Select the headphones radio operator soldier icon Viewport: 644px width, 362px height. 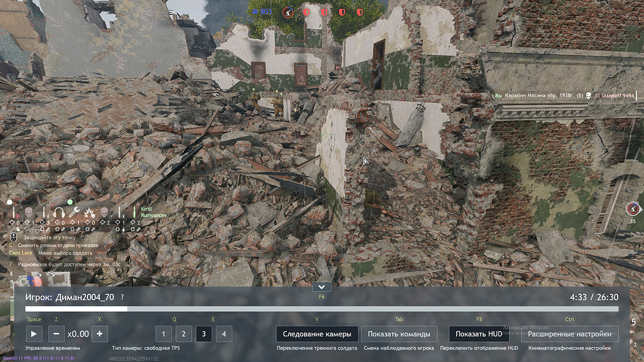point(59,213)
